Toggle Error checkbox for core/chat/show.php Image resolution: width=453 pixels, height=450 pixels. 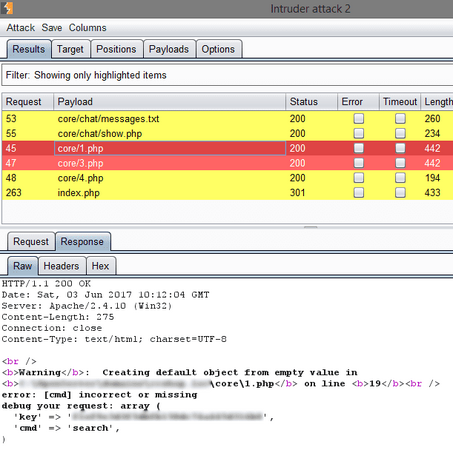359,133
